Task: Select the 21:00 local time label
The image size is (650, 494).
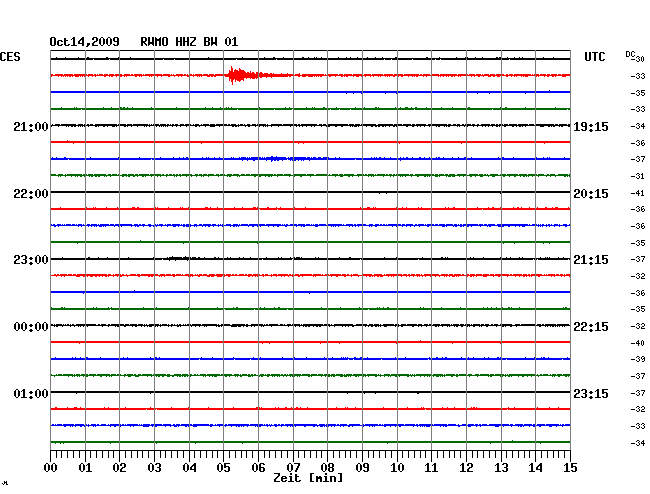Action: [x=31, y=127]
